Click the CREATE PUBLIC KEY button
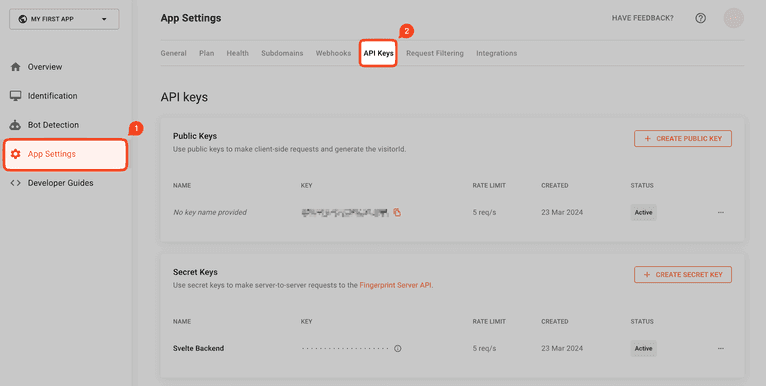 tap(683, 139)
